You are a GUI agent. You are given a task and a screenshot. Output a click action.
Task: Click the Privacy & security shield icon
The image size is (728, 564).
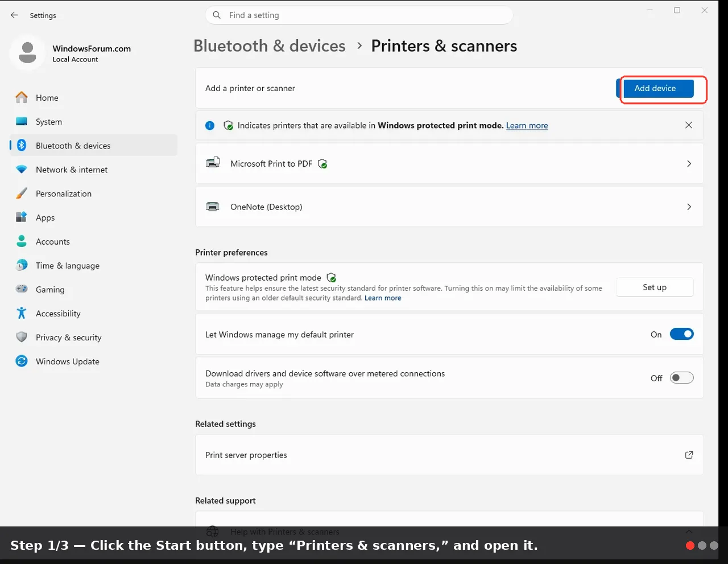pos(22,337)
